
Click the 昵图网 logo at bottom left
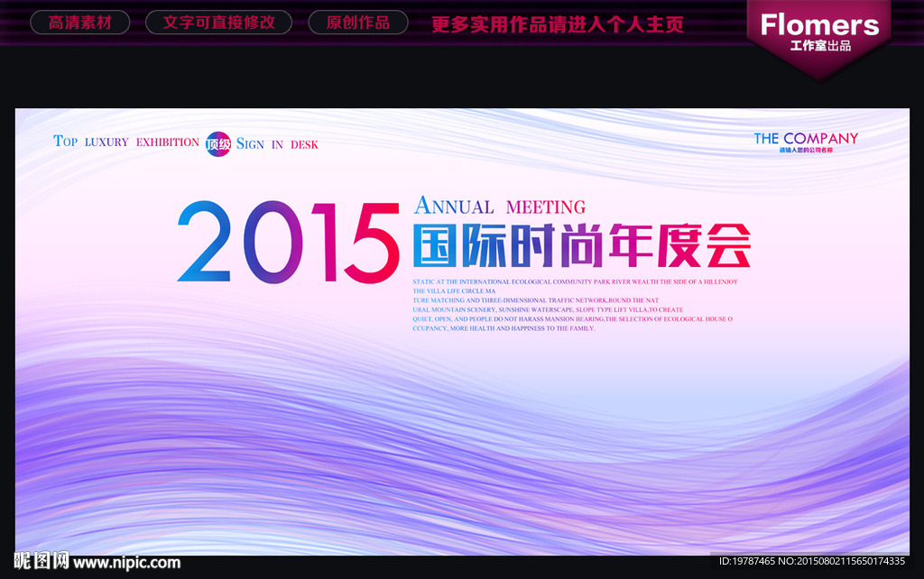42,561
